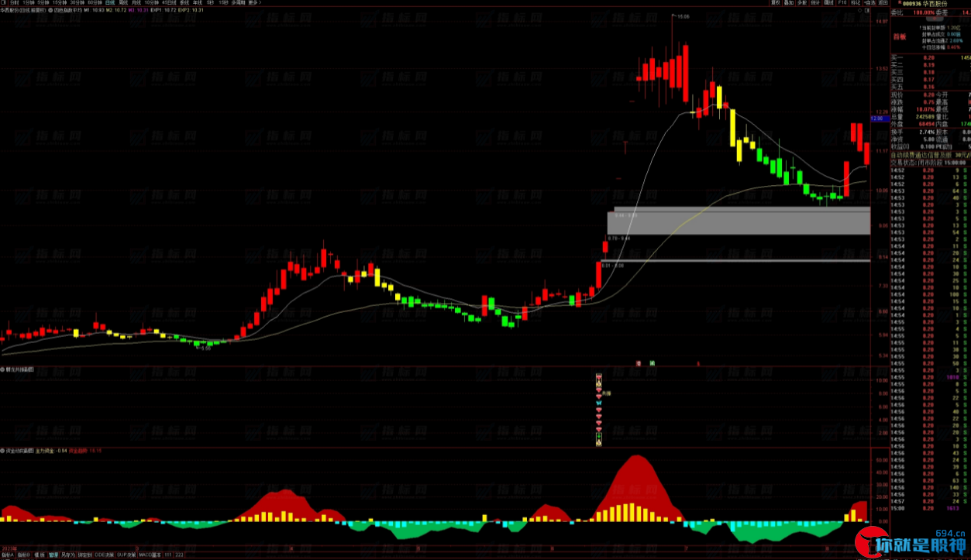Click the signal icon stack in middle indicator panel

599,411
